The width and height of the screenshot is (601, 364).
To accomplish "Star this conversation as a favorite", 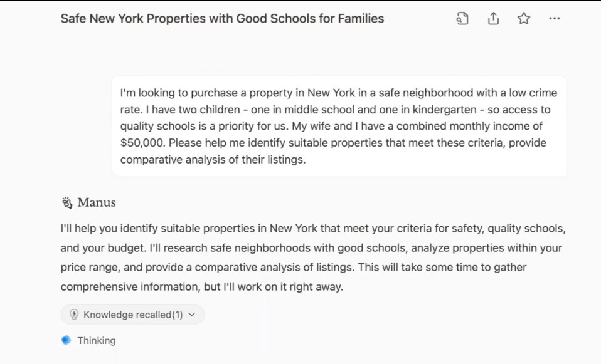I will tap(524, 19).
